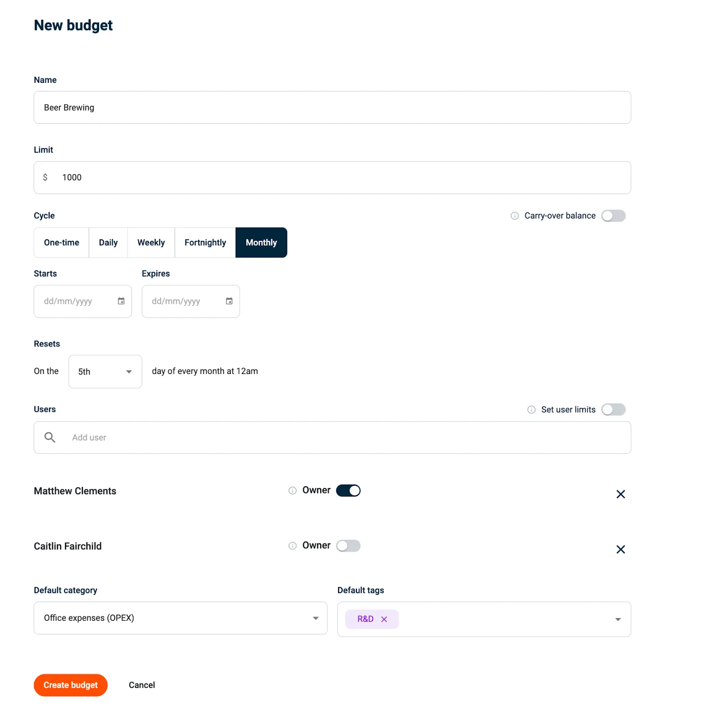Remove the R&D tag
Image resolution: width=728 pixels, height=709 pixels.
(384, 619)
